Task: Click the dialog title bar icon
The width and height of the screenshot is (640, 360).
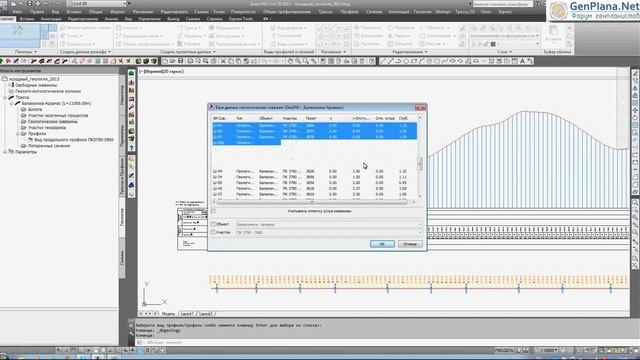Action: click(x=211, y=107)
